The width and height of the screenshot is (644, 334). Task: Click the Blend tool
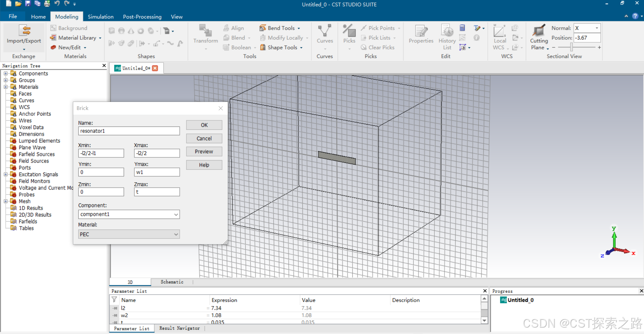tap(237, 38)
